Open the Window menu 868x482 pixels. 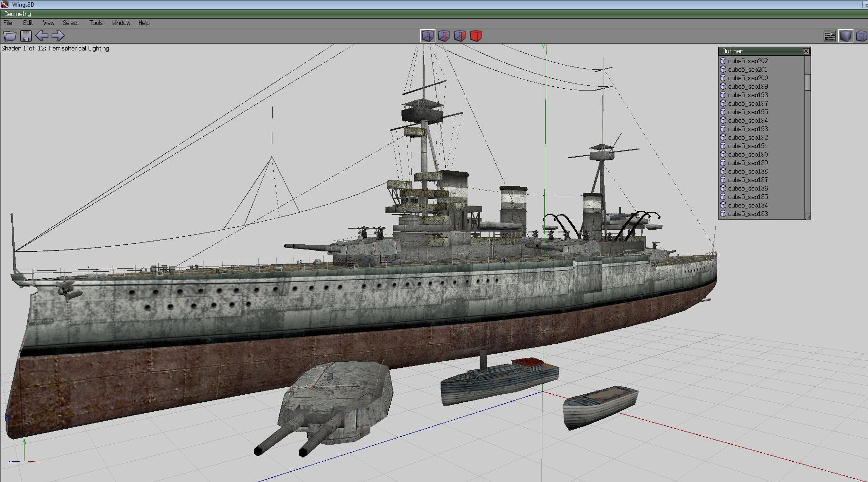121,23
